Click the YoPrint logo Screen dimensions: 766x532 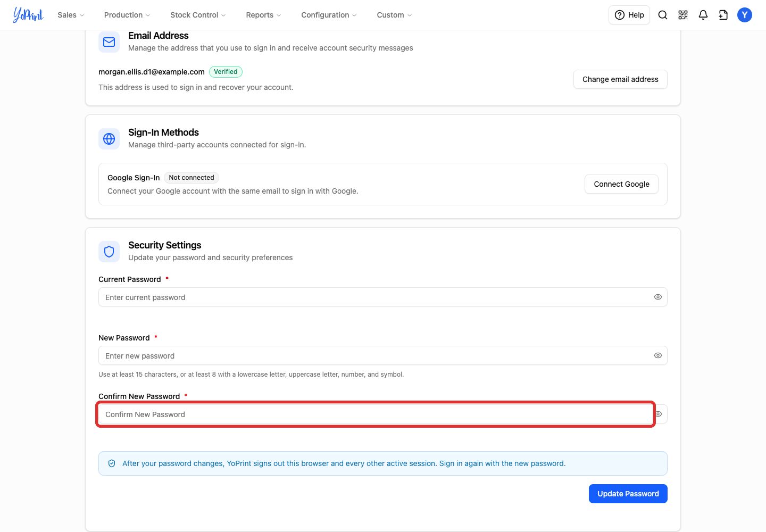[x=28, y=15]
